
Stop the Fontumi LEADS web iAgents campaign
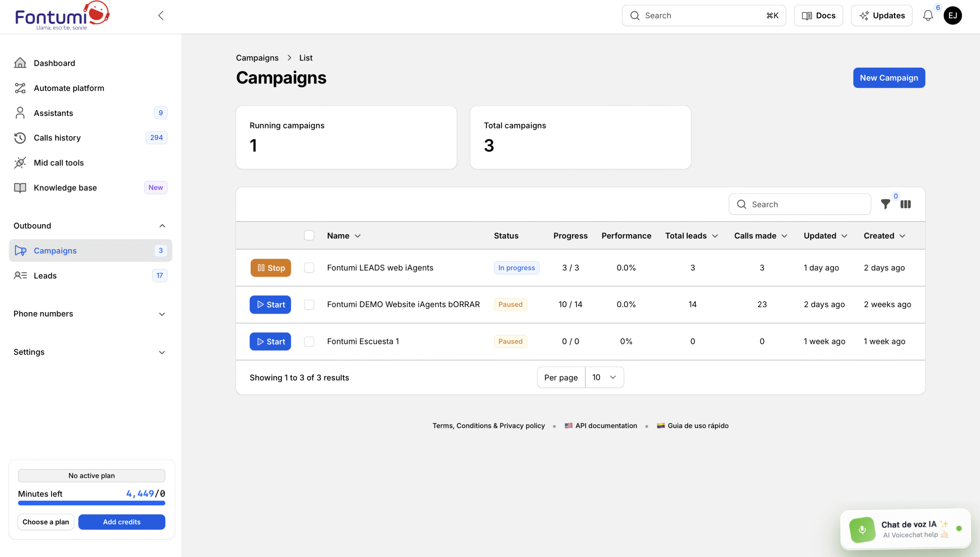pos(271,268)
